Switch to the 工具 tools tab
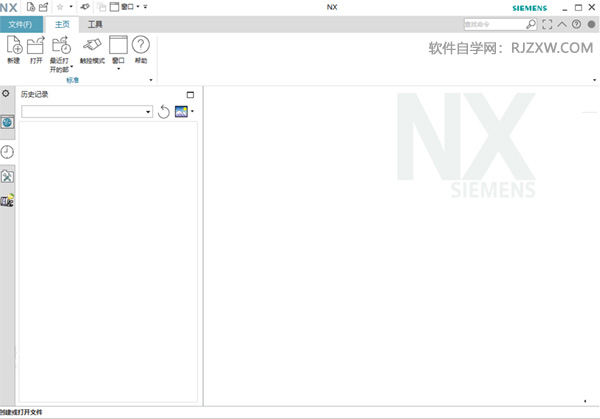Viewport: 600px width, 419px height. 95,24
